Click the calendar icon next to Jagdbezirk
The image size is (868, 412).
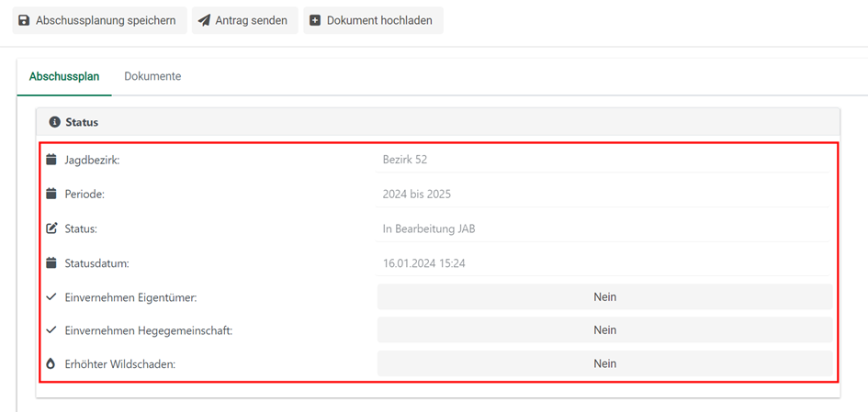(51, 160)
